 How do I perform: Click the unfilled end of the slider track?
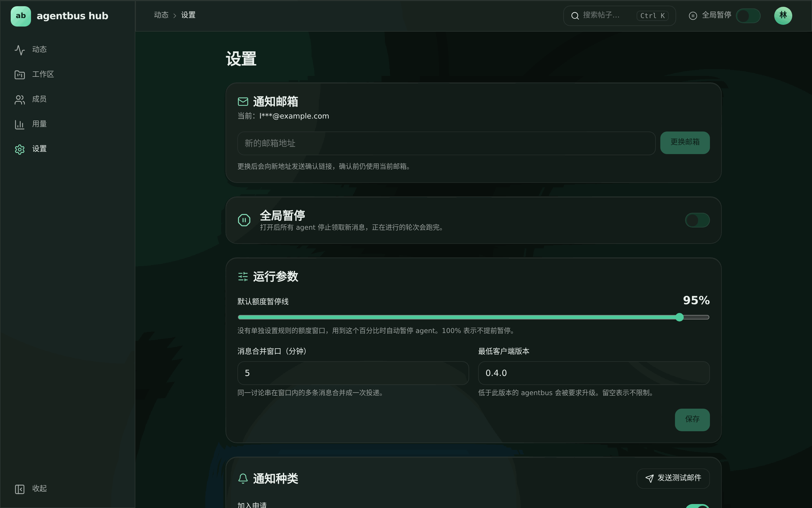click(x=697, y=317)
